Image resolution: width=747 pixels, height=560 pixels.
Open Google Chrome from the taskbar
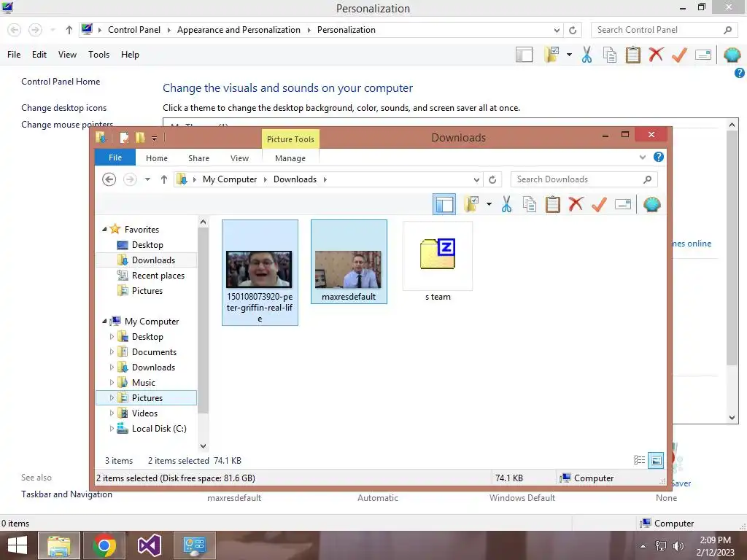click(x=104, y=545)
